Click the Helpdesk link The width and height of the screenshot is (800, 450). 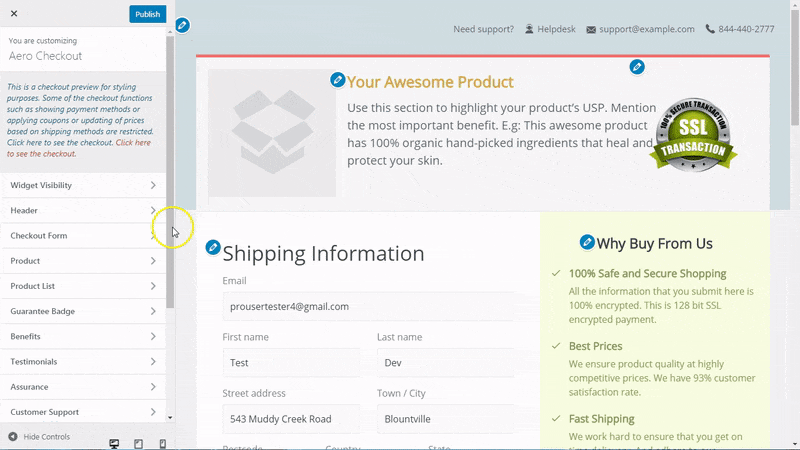[x=556, y=29]
